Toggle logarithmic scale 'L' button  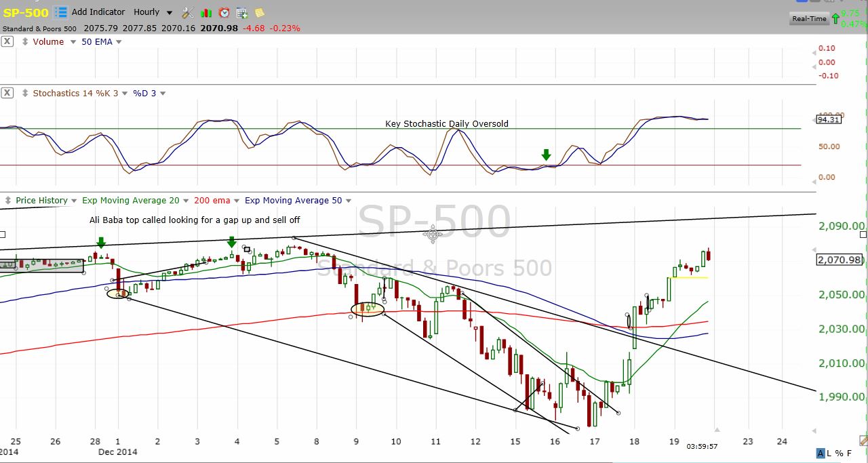click(831, 454)
